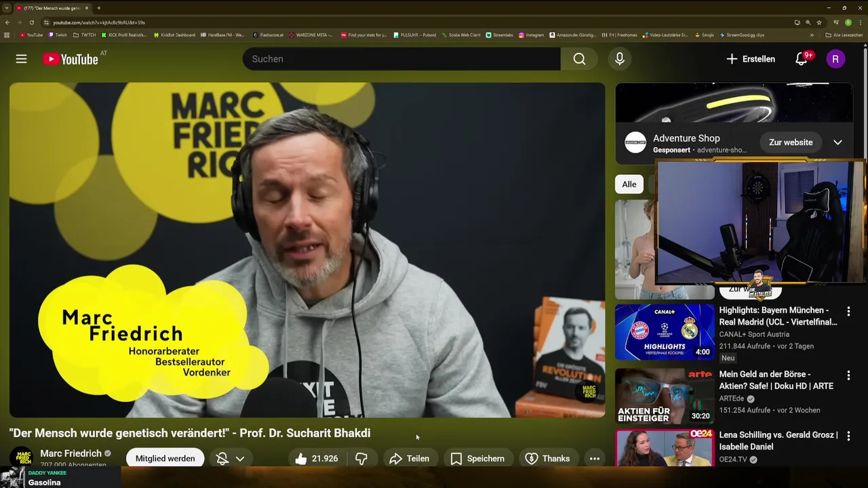
Task: Go back in browser history
Action: [7, 22]
